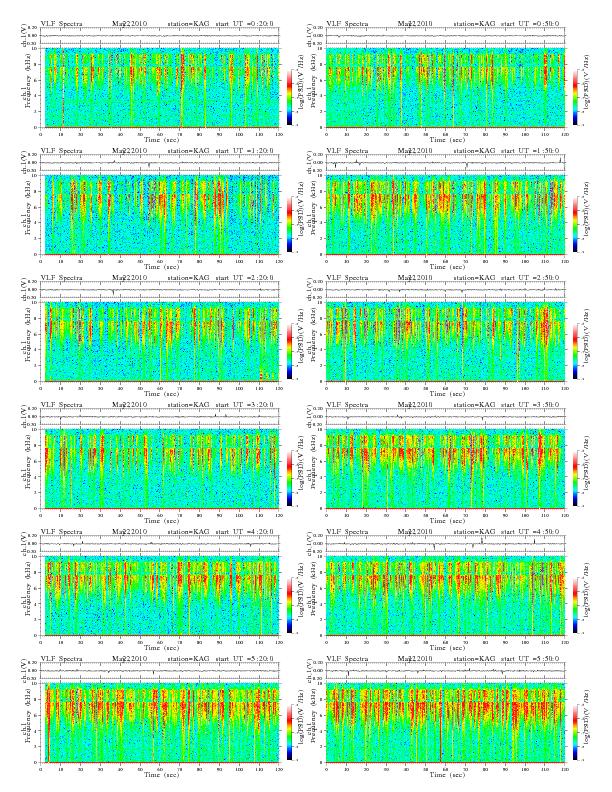Viewport: 612px width, 792px height.
Task: Click the title text 'start UT =3:50:0'
Action: coord(530,405)
